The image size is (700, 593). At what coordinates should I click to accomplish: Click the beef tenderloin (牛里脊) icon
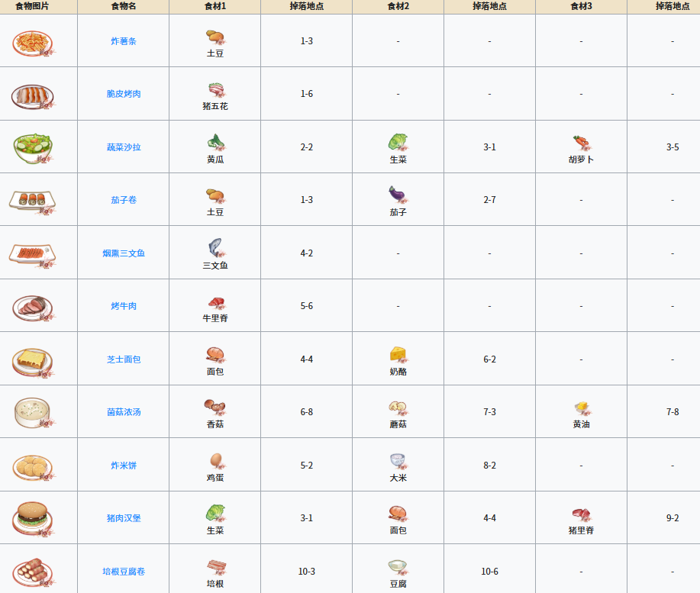click(215, 301)
